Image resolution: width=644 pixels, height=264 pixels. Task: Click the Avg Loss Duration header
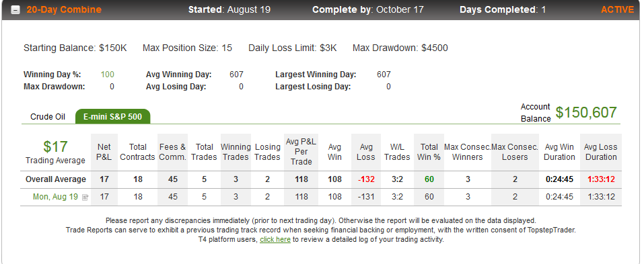(601, 152)
